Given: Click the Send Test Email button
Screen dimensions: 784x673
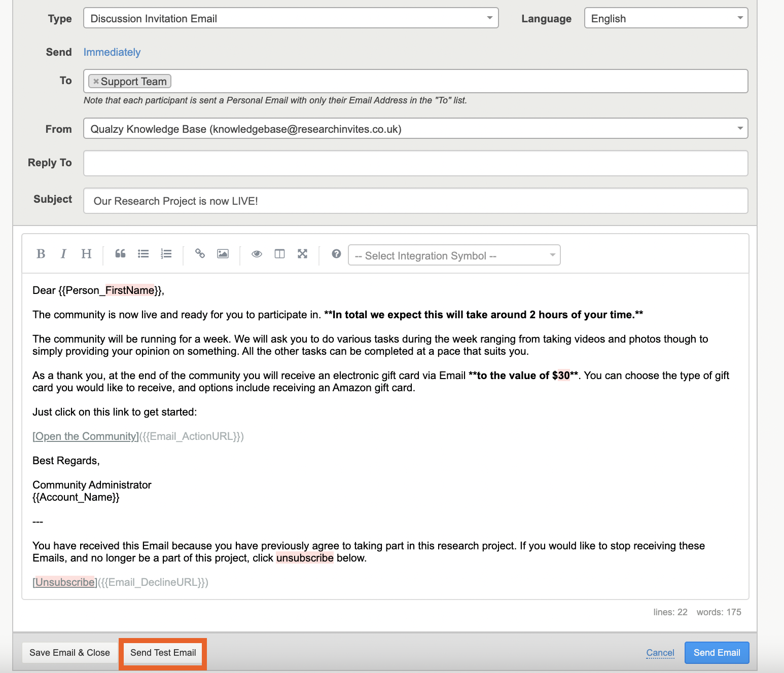Looking at the screenshot, I should coord(163,653).
